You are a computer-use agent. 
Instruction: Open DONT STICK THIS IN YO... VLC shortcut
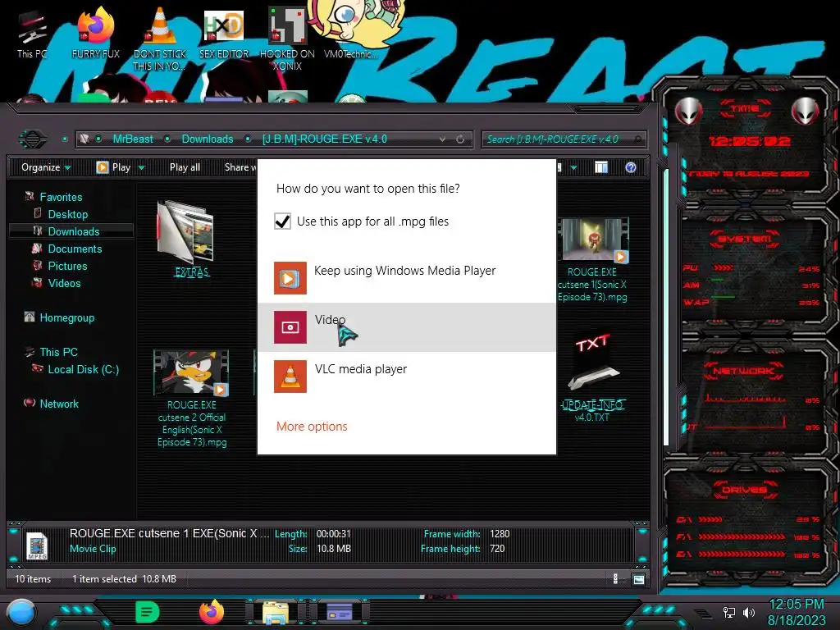(160, 39)
